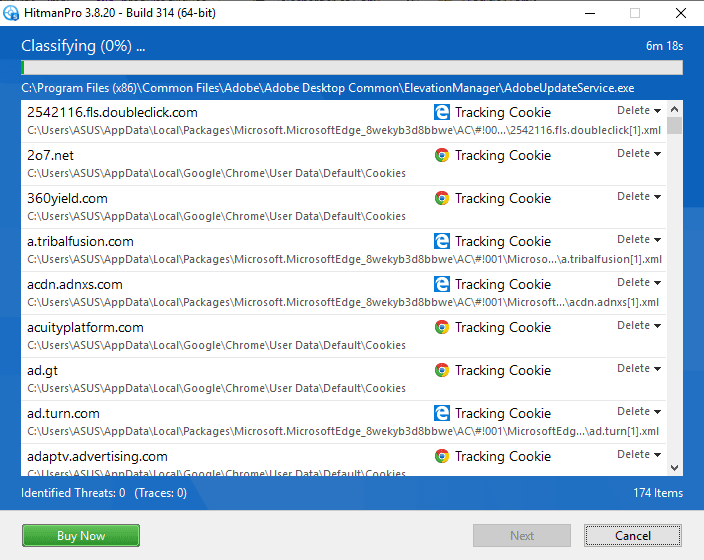704x560 pixels.
Task: Click the Edge icon beside ad.turn.com
Action: [x=441, y=413]
